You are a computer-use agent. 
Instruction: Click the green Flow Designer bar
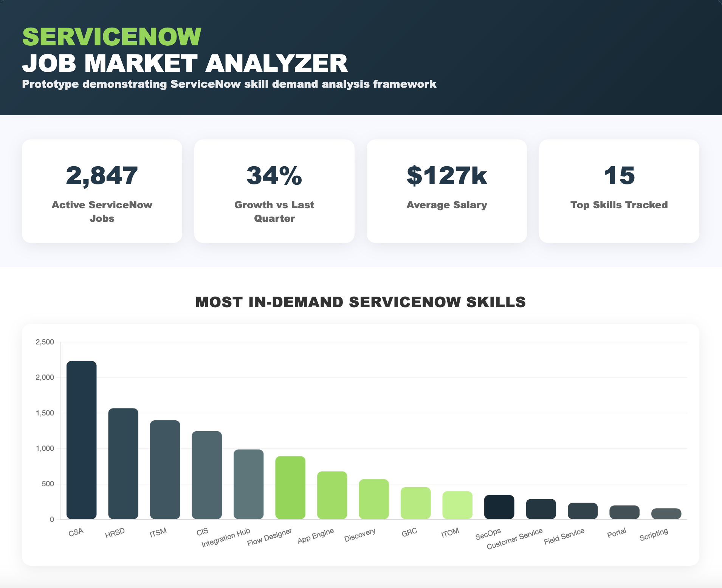(x=290, y=487)
